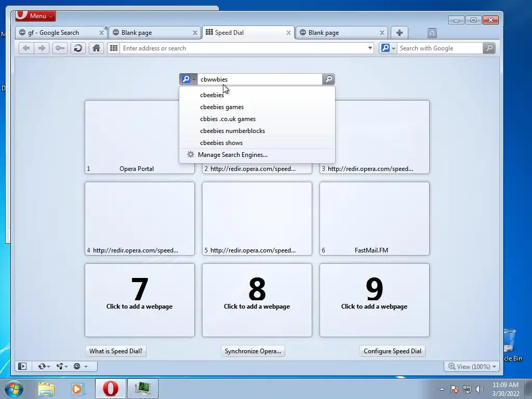The image size is (532, 399).
Task: Choose the cbeebies games suggestion
Action: [x=257, y=107]
